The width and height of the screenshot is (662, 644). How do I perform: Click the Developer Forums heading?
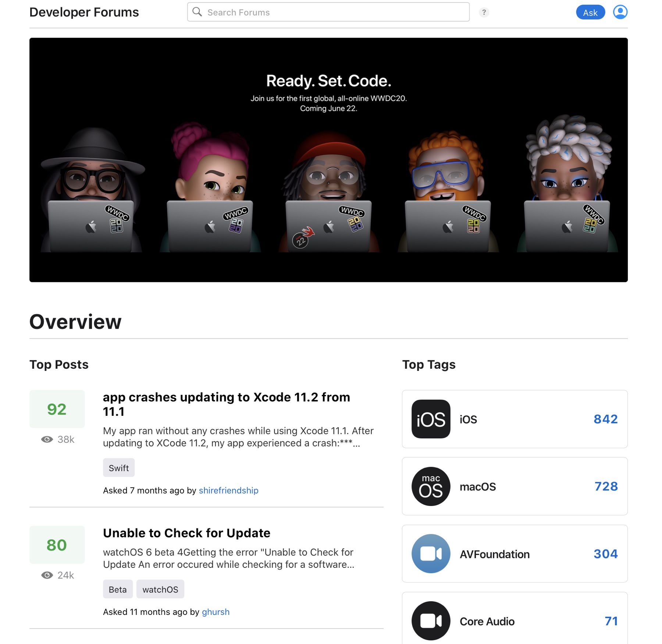pyautogui.click(x=84, y=12)
